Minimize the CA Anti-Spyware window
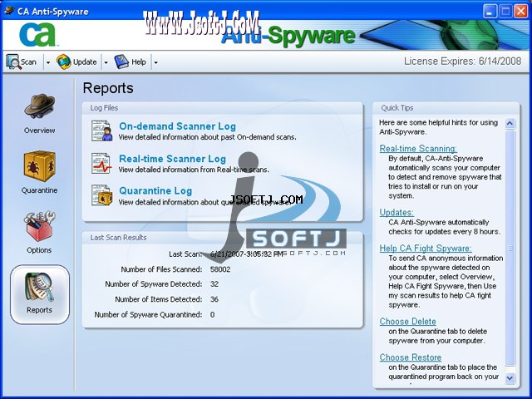The image size is (532, 399). point(490,11)
